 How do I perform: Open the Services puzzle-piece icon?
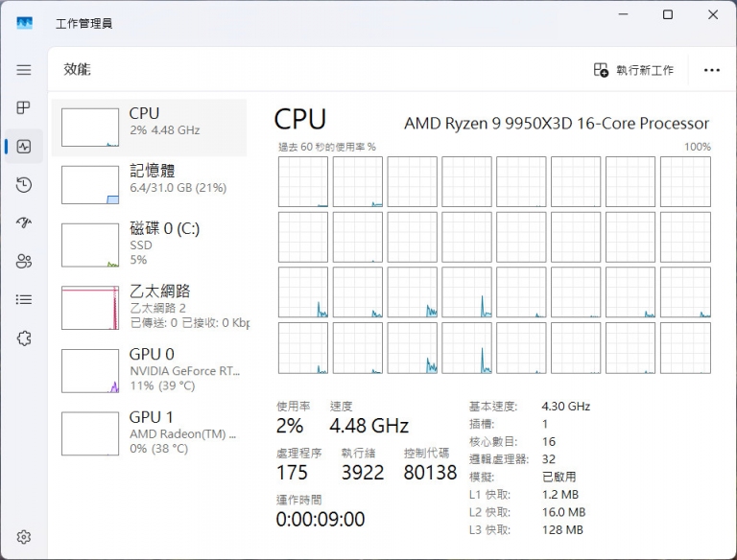pos(24,338)
